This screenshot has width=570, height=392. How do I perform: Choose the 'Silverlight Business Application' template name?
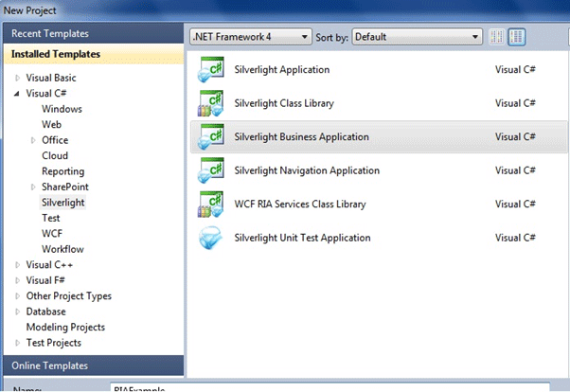coord(301,136)
